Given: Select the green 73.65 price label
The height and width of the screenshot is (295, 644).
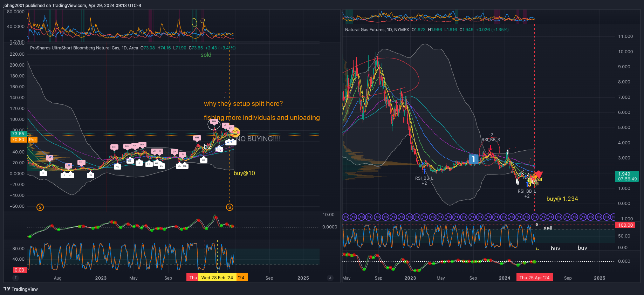Looking at the screenshot, I should (19, 134).
